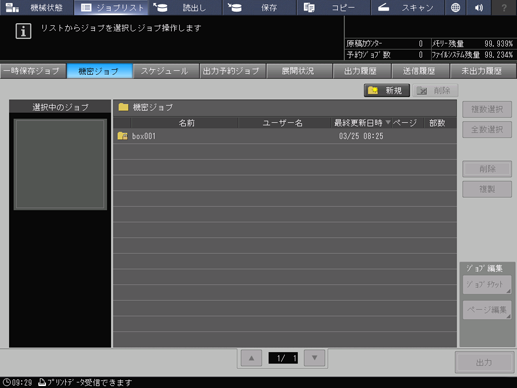The image size is (517, 388).
Task: Click the 選択中のジョブ panel header
Action: (x=60, y=107)
